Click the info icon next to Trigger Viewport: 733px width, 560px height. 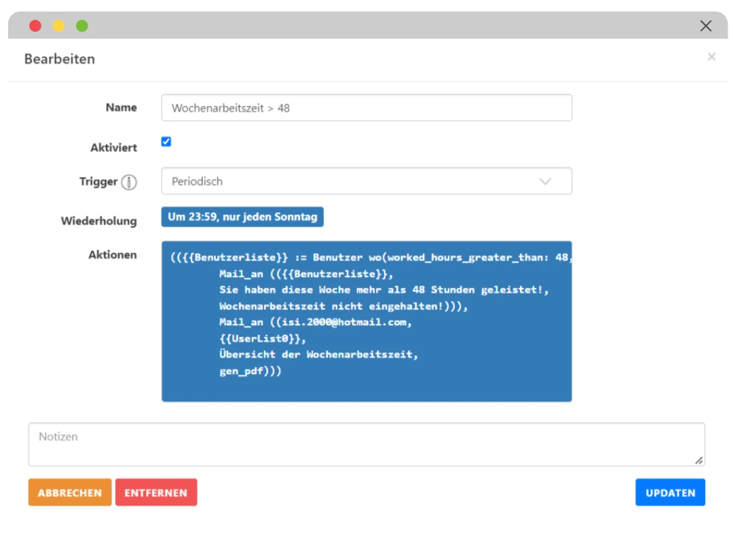129,182
